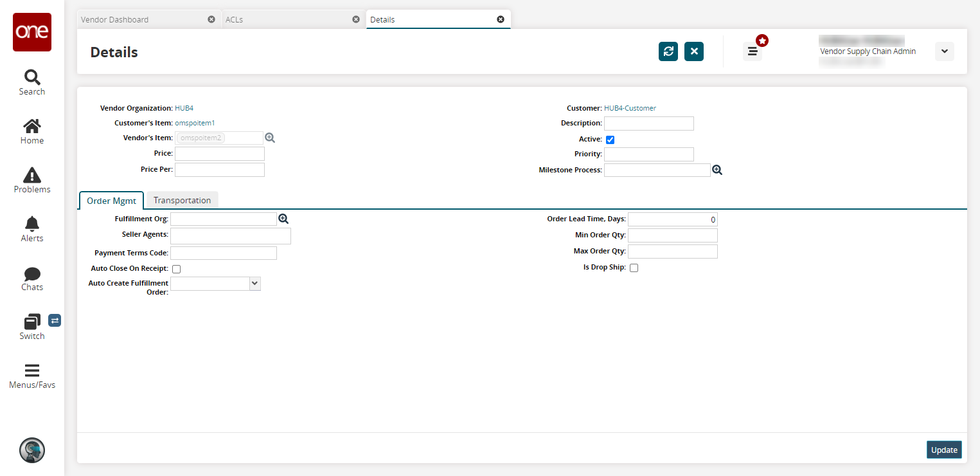Screen dimensions: 980x476
Task: Check the Is Drop Ship checkbox
Action: click(x=634, y=268)
